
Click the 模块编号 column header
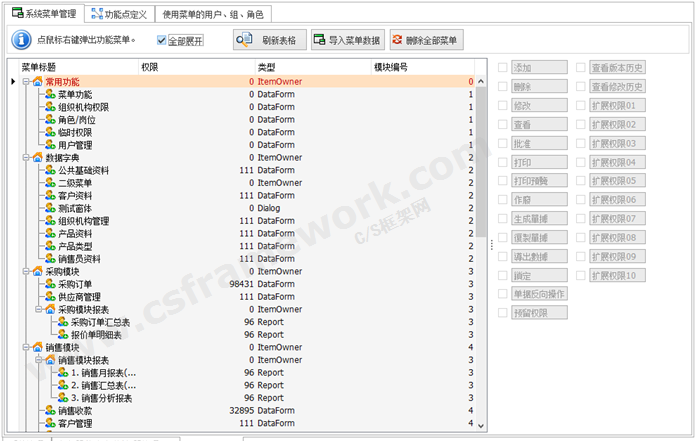pyautogui.click(x=423, y=67)
